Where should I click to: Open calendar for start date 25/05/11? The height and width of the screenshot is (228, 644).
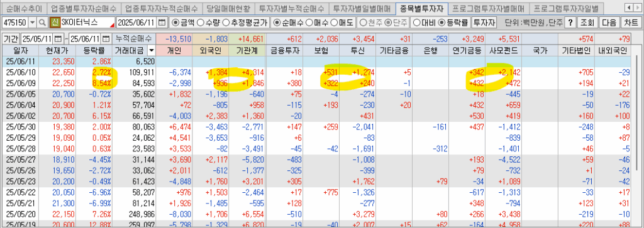(57, 39)
